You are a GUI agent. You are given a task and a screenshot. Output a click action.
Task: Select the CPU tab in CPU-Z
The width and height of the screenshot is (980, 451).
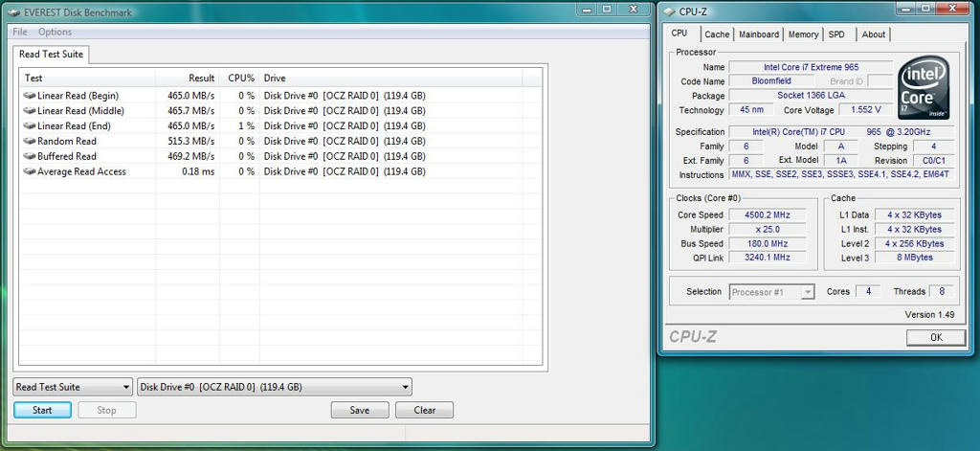[679, 34]
